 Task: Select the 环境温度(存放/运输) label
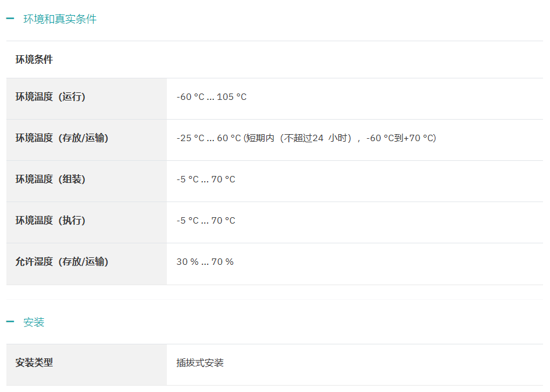click(x=62, y=138)
